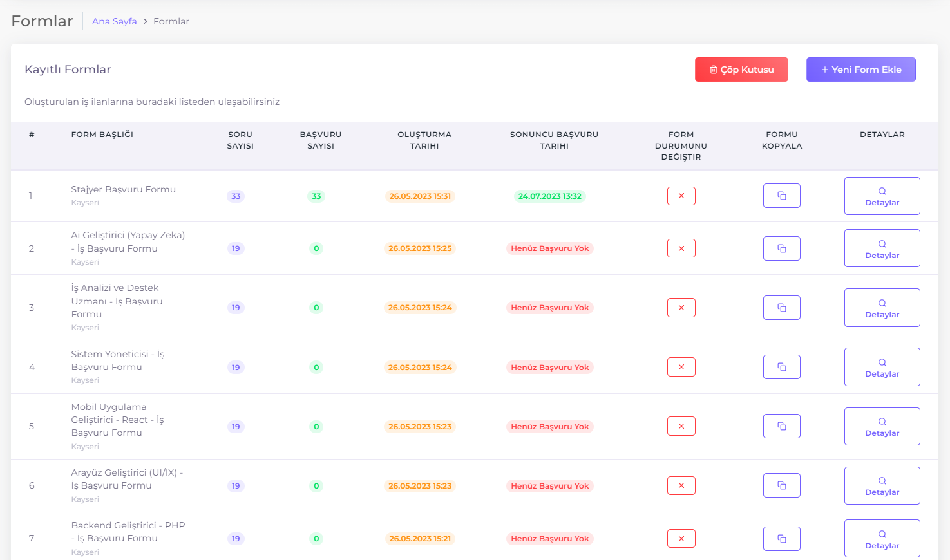Go to Ana Sayfa breadcrumb link
The width and height of the screenshot is (950, 560).
pos(114,21)
